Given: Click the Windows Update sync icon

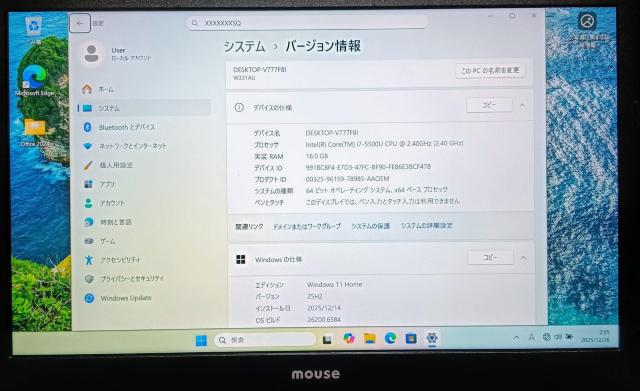Looking at the screenshot, I should pyautogui.click(x=89, y=298).
